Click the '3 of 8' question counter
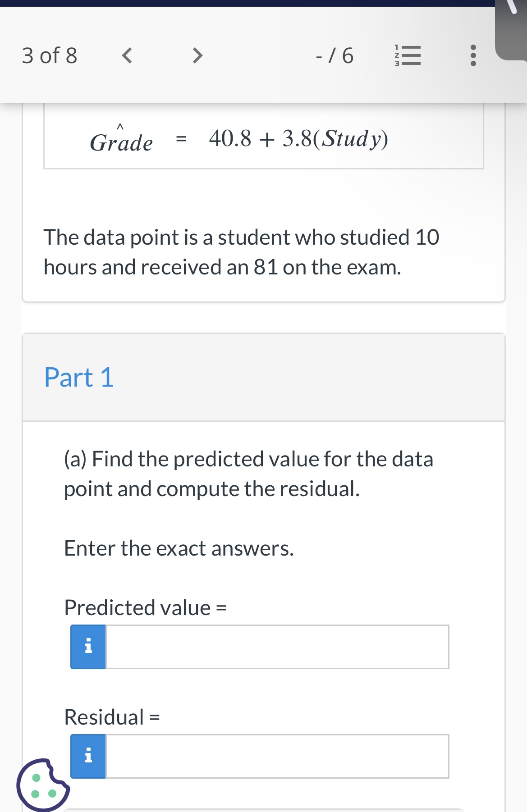The height and width of the screenshot is (812, 527). (50, 56)
